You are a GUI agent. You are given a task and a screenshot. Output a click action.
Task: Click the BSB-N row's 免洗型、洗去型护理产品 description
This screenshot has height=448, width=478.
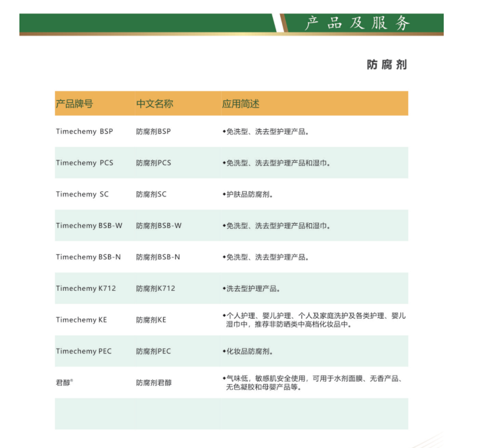266,257
